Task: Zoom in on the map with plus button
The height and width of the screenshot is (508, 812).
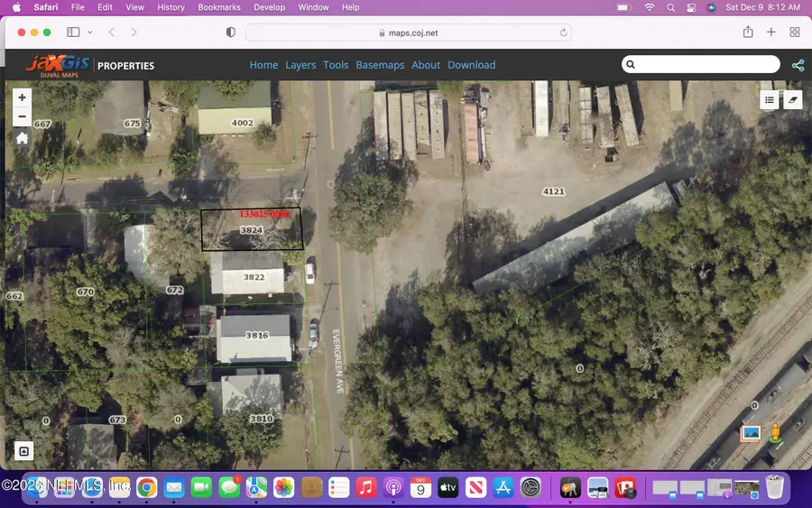Action: [22, 97]
